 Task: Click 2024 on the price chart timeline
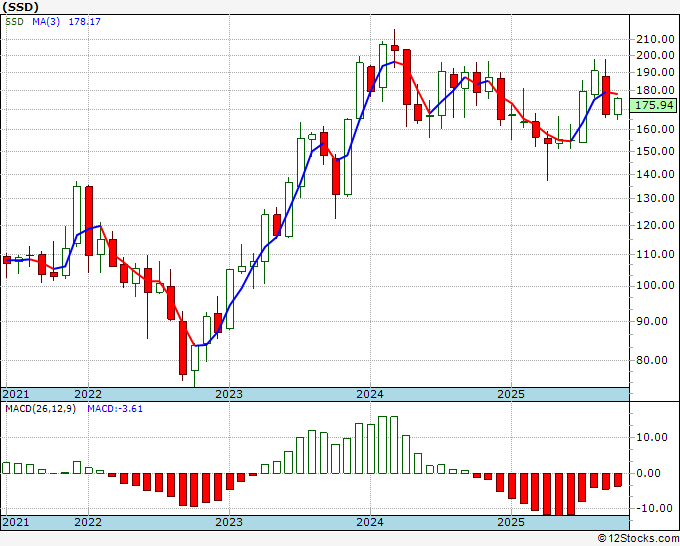(x=370, y=394)
